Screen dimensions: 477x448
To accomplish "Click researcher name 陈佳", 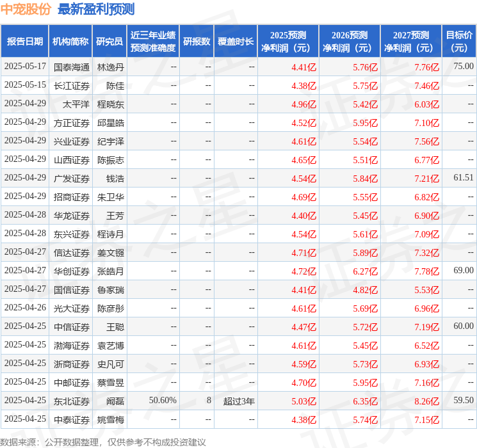I will pos(115,86).
